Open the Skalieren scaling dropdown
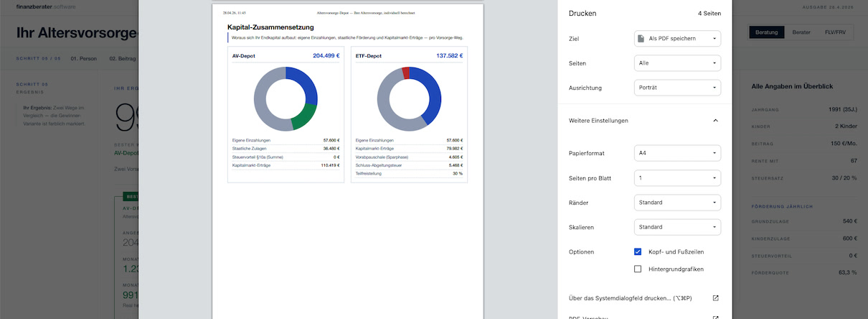868x319 pixels. pyautogui.click(x=677, y=227)
